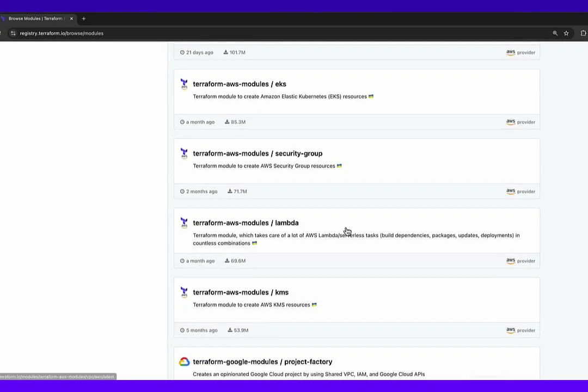Click the AWS KMS resources description
The image size is (588, 392).
tap(251, 304)
